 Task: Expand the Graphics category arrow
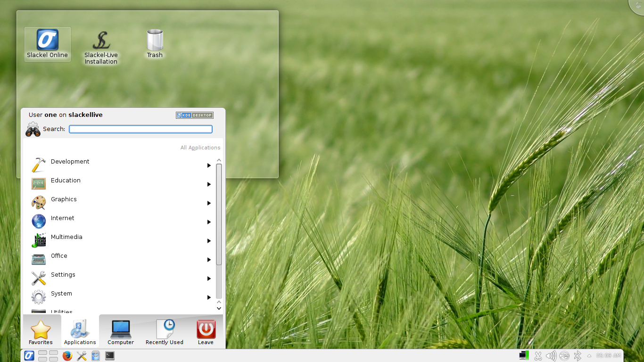[209, 203]
